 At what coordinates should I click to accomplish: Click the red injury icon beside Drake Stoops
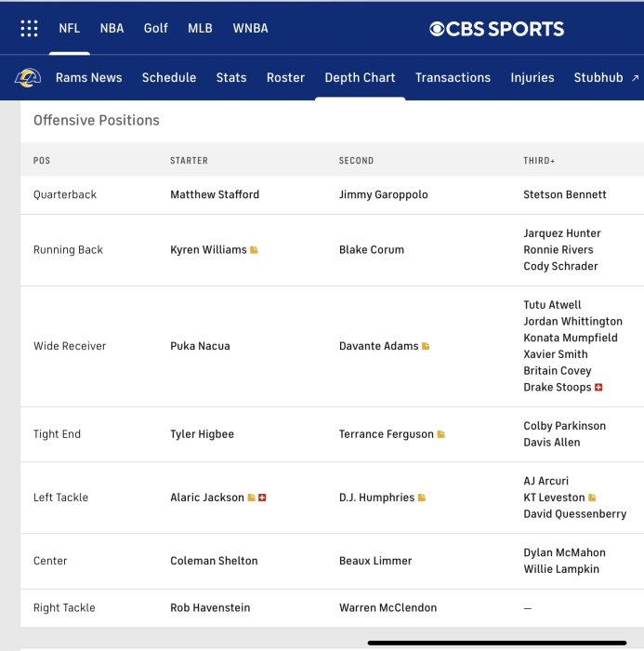tap(598, 387)
